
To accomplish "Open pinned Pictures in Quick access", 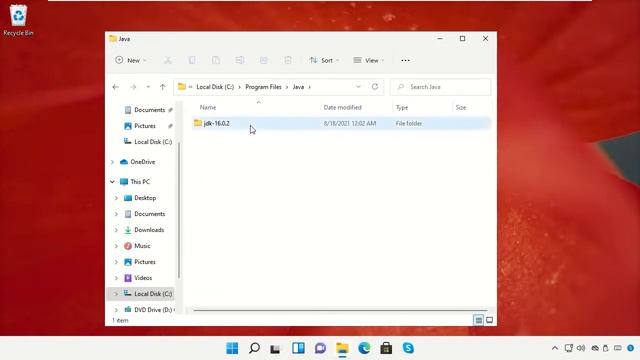I will pyautogui.click(x=145, y=126).
